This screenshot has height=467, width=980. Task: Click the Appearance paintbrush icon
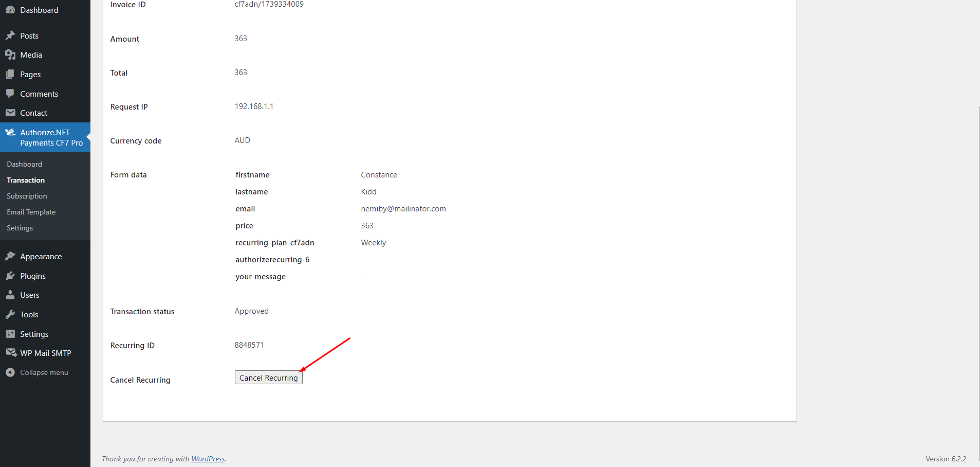click(x=10, y=257)
